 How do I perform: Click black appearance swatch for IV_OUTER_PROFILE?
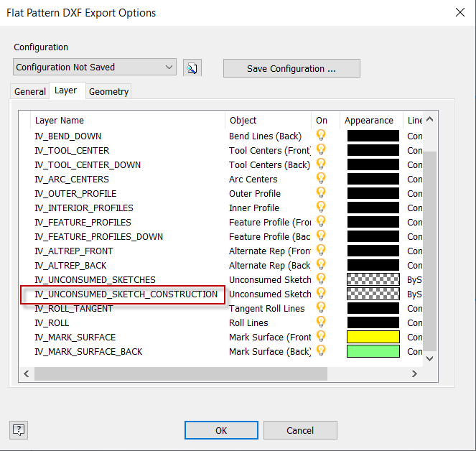373,193
